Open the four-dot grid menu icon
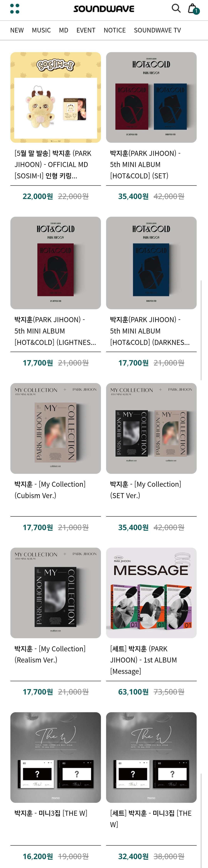This screenshot has width=208, height=868. 14,8
